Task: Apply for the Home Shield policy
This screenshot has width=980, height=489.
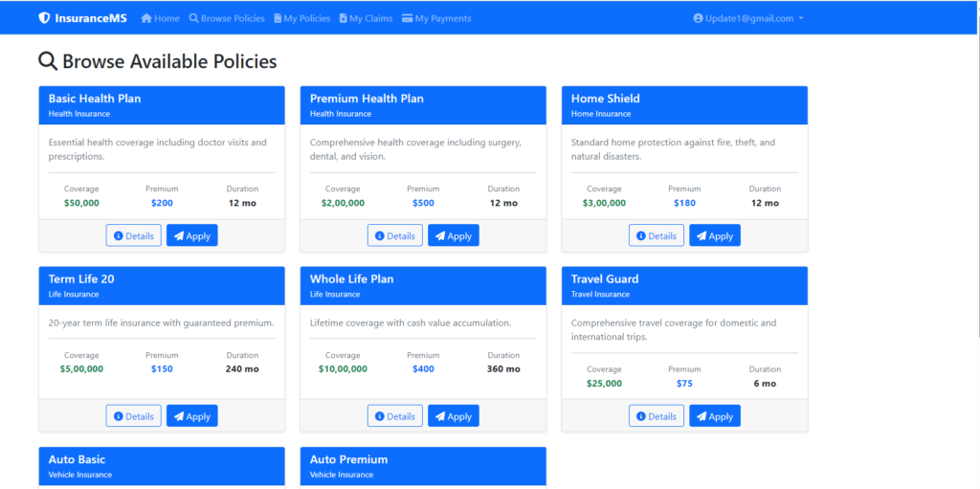Action: (x=715, y=235)
